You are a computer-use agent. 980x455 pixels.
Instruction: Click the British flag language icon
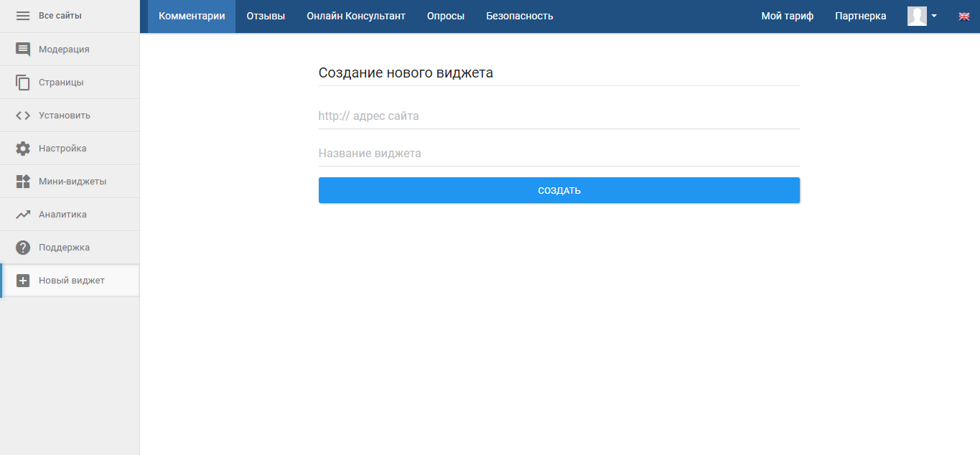964,15
